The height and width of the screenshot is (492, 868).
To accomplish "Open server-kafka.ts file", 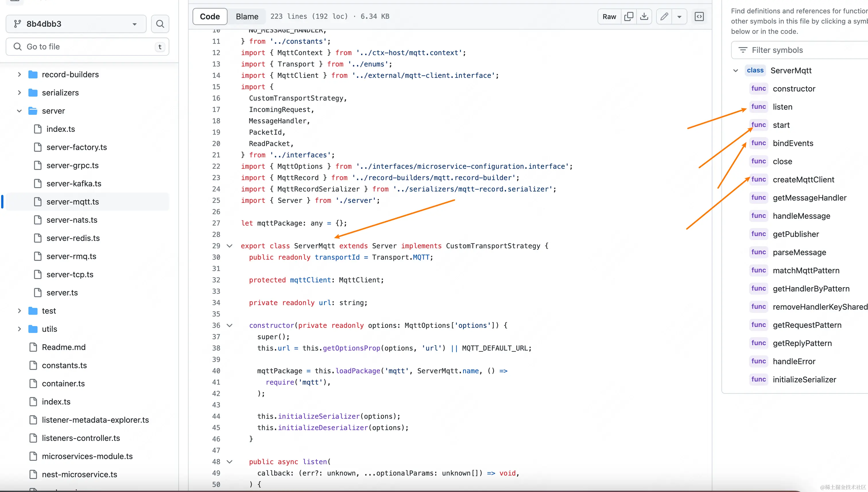I will (74, 184).
